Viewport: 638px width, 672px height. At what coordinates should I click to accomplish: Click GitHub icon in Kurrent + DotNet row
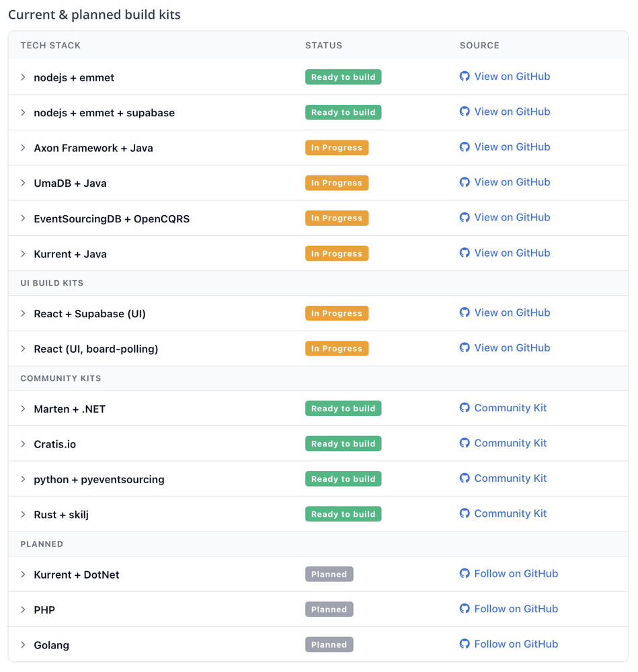pyautogui.click(x=465, y=573)
